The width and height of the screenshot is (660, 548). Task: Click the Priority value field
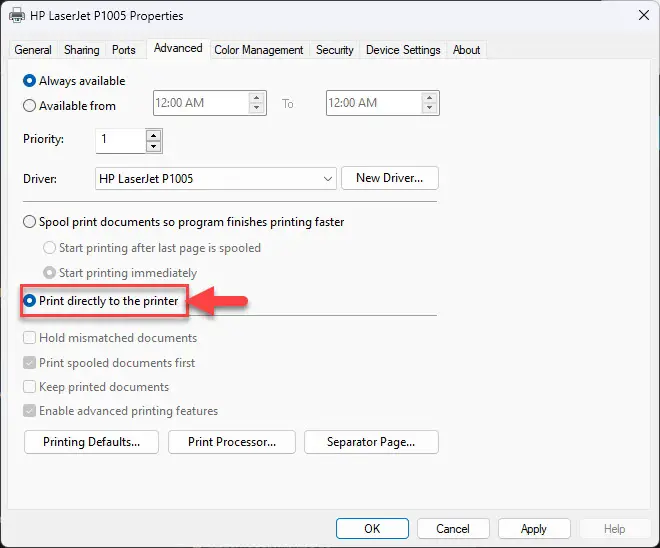(x=121, y=141)
